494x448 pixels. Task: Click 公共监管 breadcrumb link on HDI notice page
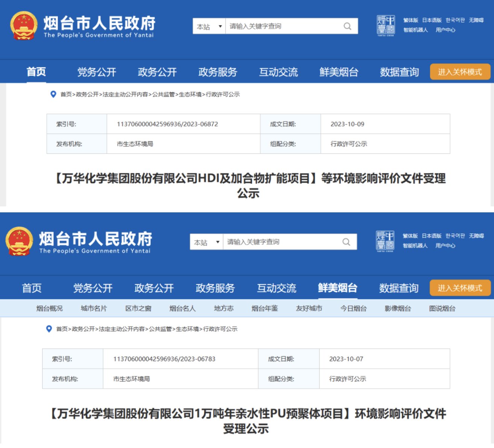click(x=164, y=94)
